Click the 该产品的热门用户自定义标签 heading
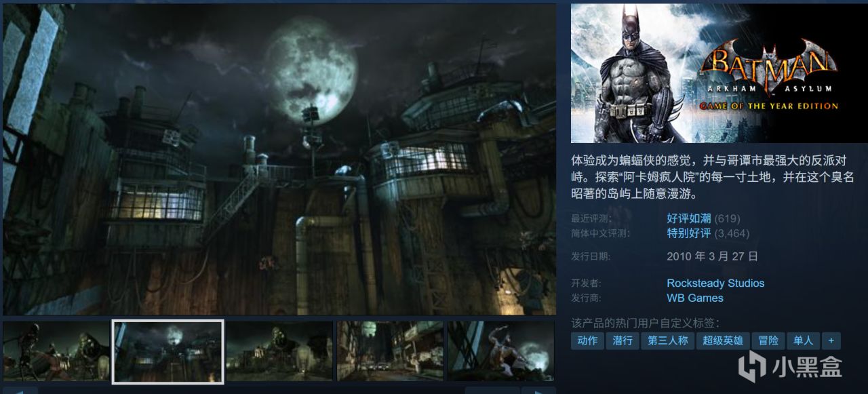 [x=645, y=323]
